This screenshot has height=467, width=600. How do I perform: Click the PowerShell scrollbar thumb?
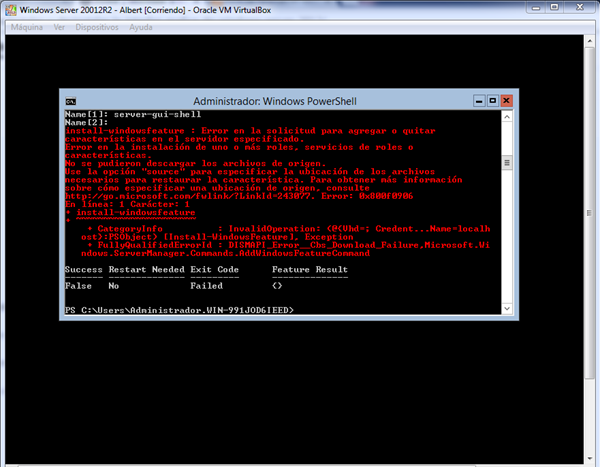click(507, 163)
